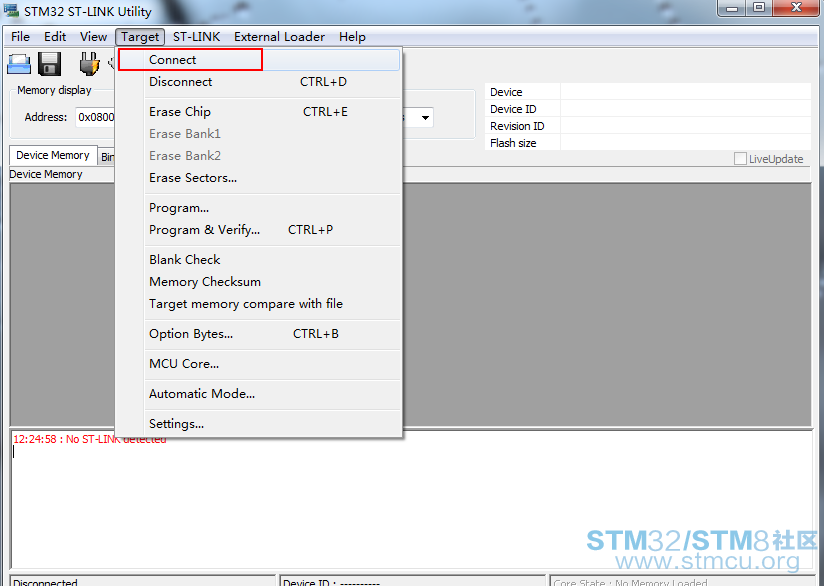
Task: Select Erase Bank1 menu entry
Action: pyautogui.click(x=259, y=134)
